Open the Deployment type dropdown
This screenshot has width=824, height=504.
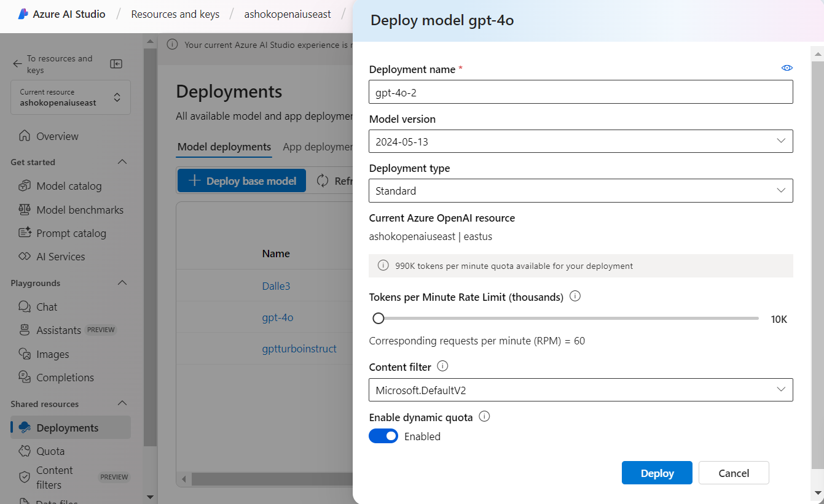tap(581, 190)
